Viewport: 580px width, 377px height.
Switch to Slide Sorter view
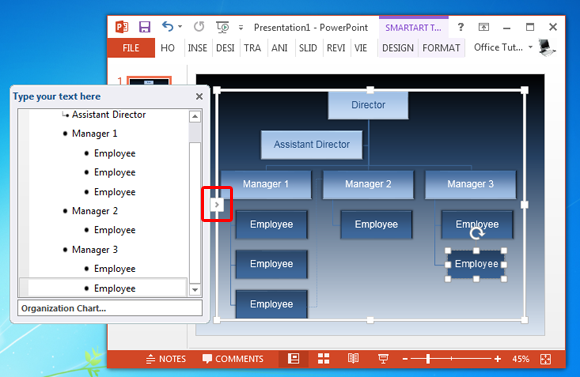pos(323,359)
